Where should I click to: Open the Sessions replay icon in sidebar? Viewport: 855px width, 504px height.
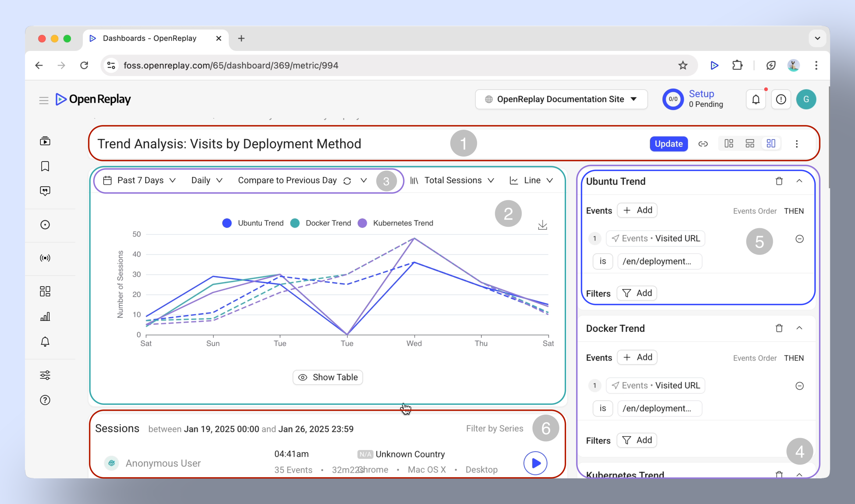[45, 141]
